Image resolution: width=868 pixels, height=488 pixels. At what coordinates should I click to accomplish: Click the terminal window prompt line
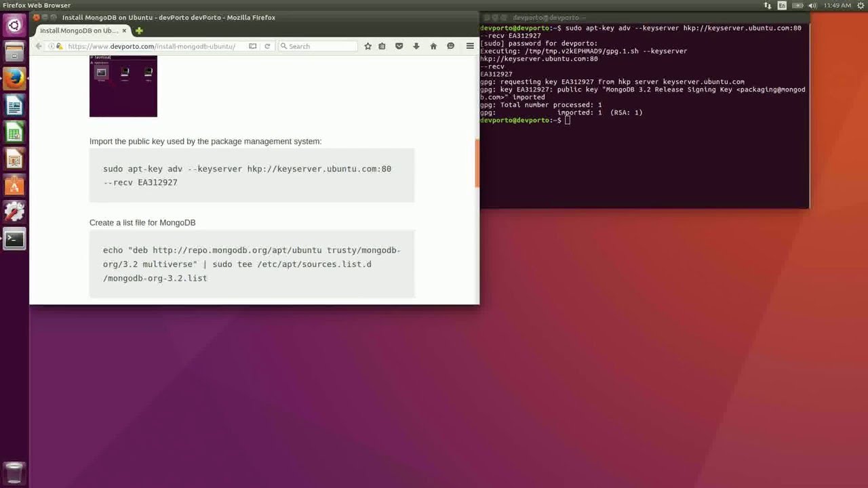526,120
